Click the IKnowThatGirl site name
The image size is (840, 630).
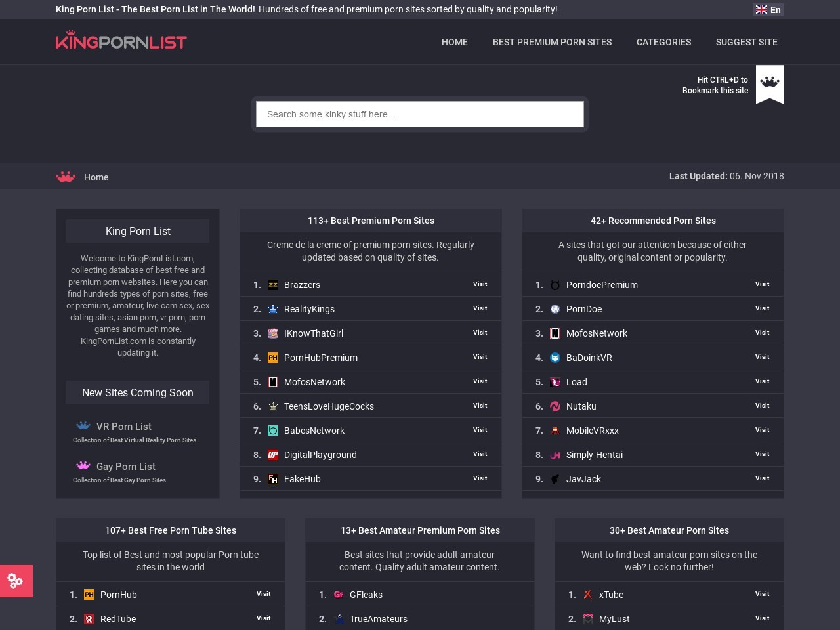click(x=314, y=333)
